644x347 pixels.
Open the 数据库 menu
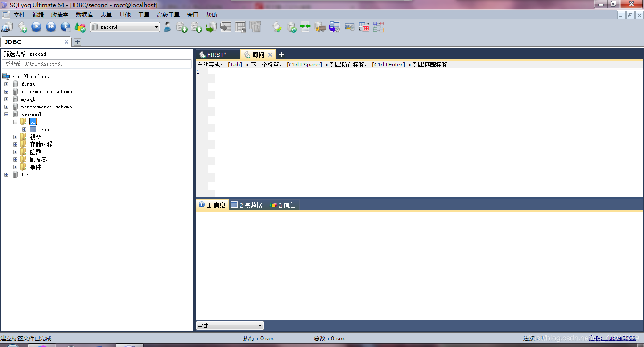coord(84,15)
